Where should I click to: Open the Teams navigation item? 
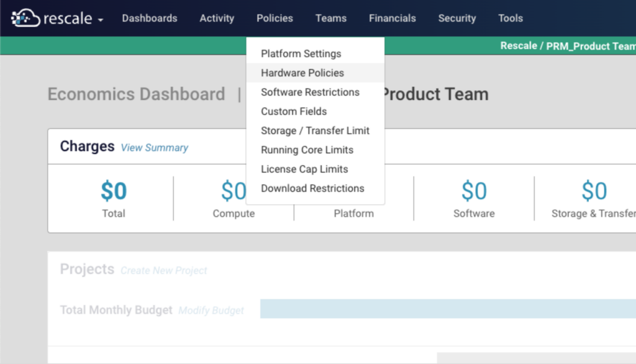coord(330,18)
